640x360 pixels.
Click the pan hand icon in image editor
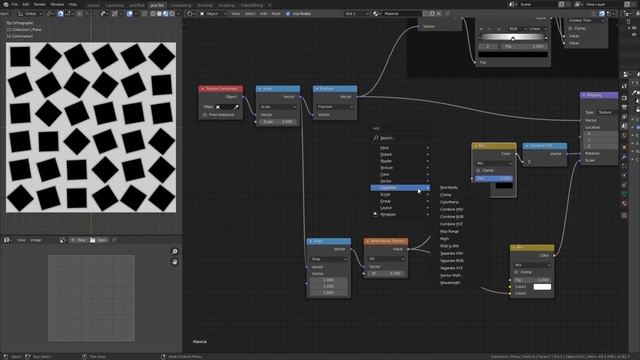point(174,262)
